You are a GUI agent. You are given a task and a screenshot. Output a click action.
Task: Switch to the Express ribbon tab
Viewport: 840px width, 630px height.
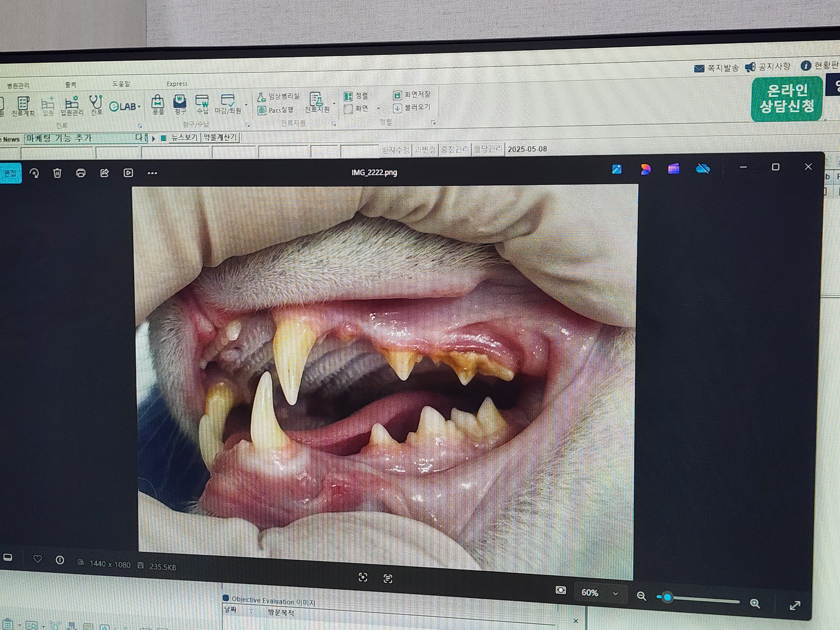(177, 84)
